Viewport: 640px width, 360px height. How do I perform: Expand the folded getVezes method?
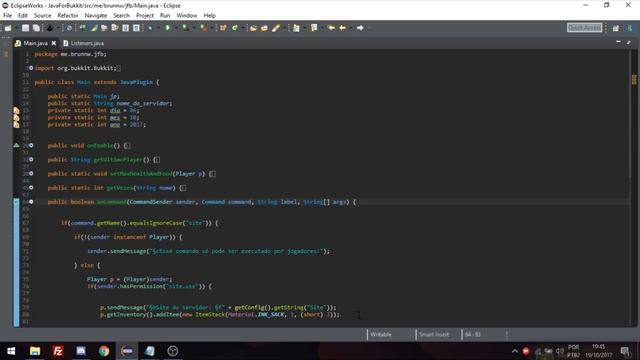click(31, 187)
